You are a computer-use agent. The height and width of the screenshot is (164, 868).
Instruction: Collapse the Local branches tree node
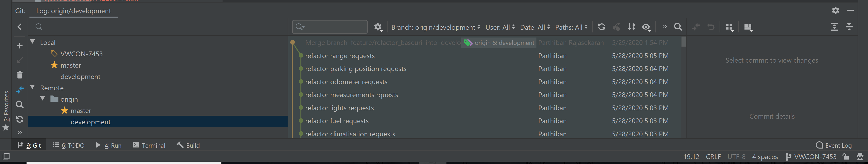coord(33,42)
